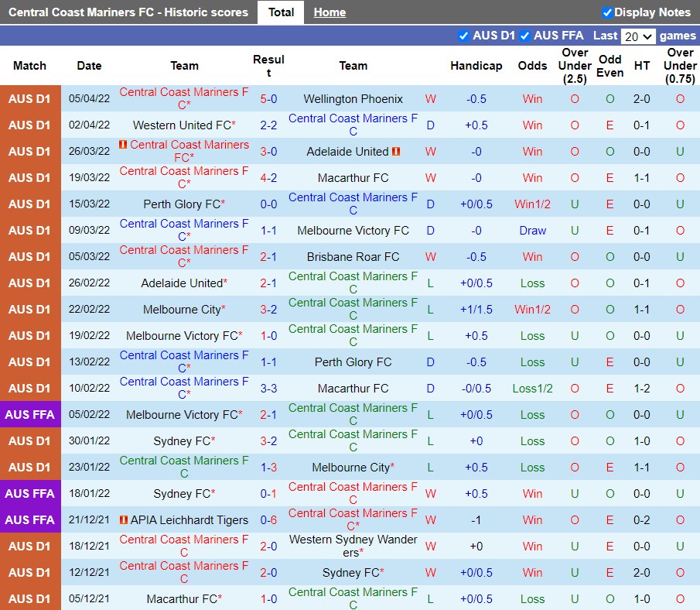
Task: Click red card icon on 26/03/22 home team
Action: pos(124,145)
